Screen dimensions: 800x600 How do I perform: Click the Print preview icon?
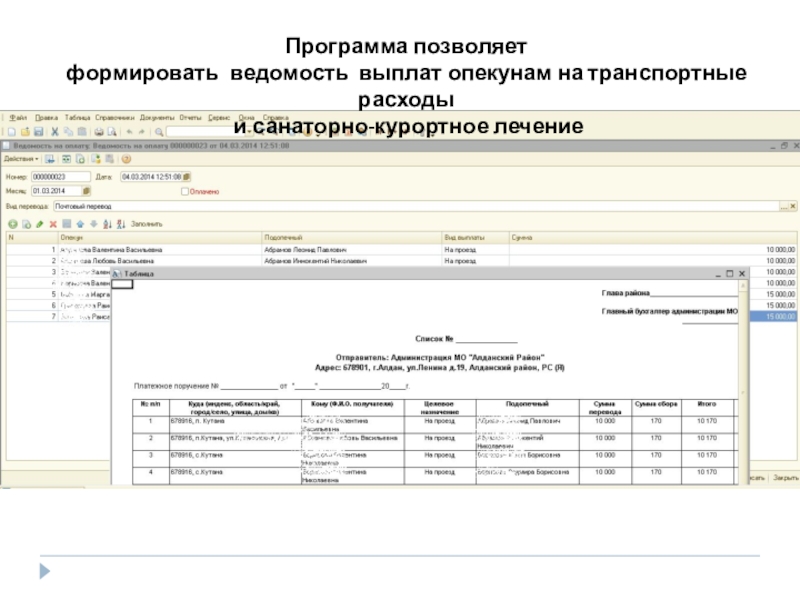coord(112,132)
